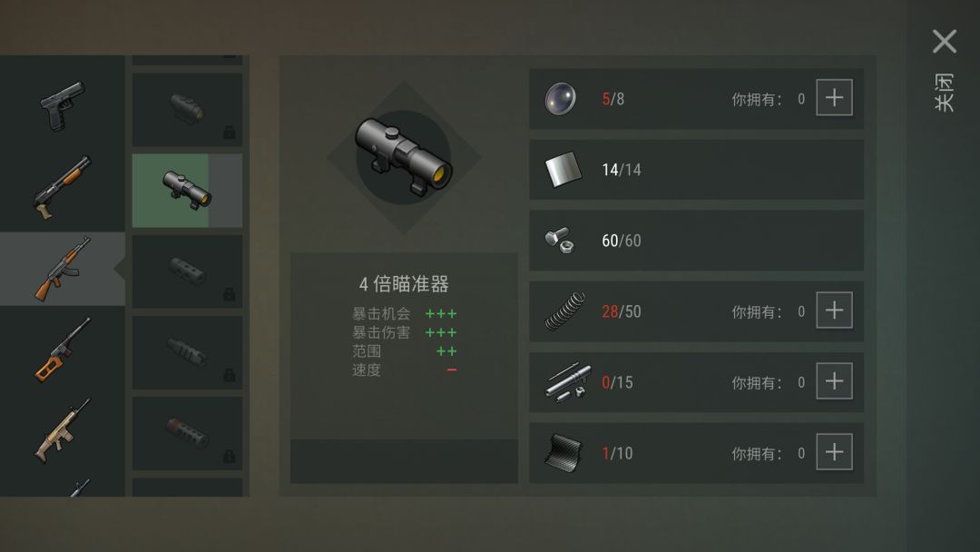Select the 4x scope attachment tile
This screenshot has height=552, width=980.
click(187, 191)
